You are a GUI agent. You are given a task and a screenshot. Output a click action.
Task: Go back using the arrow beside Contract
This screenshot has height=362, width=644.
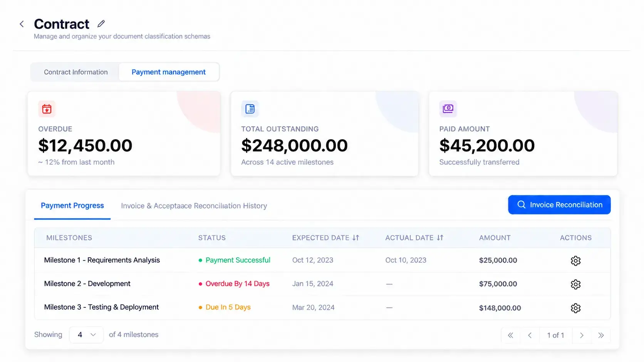tap(22, 24)
